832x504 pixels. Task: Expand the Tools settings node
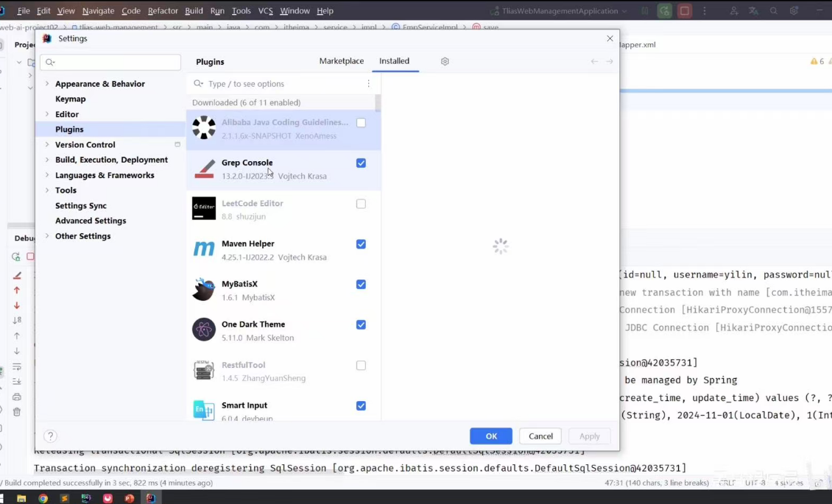tap(46, 190)
